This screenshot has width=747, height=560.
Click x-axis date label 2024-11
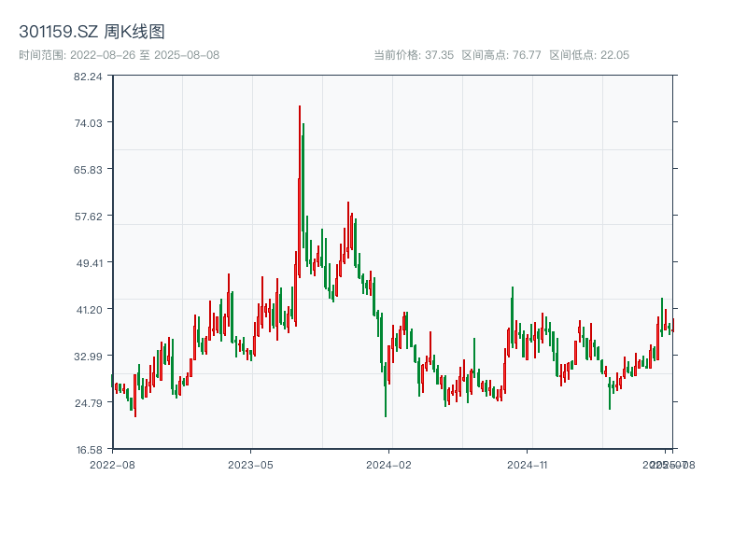(527, 465)
